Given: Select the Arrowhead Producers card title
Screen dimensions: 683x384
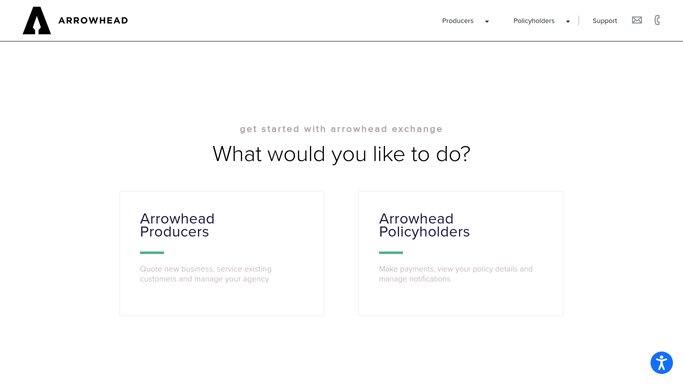Looking at the screenshot, I should point(177,225).
